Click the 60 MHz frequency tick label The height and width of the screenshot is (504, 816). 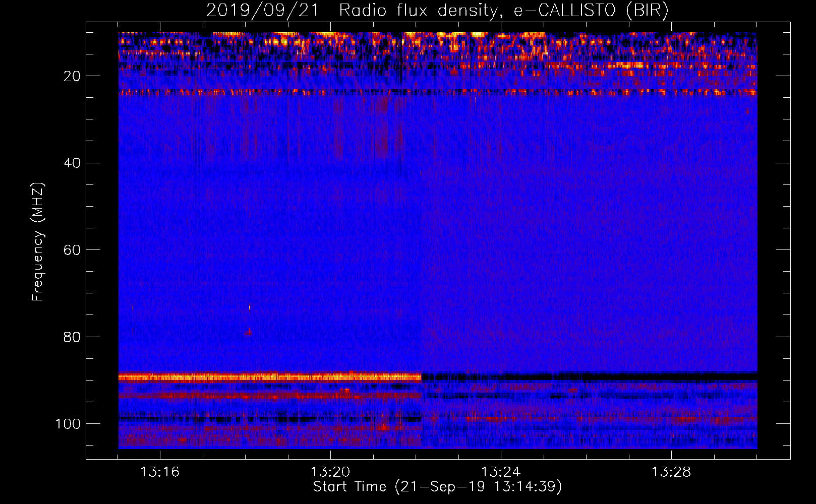click(72, 250)
